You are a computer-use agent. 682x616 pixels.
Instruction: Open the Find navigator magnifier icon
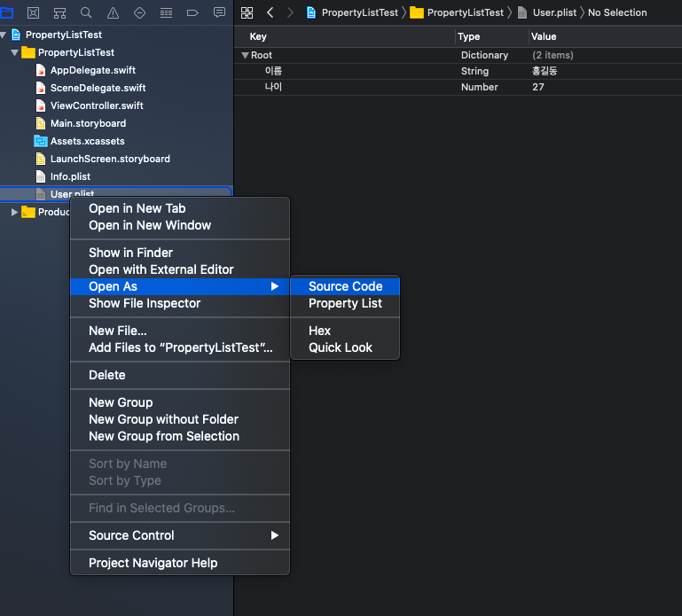point(86,12)
